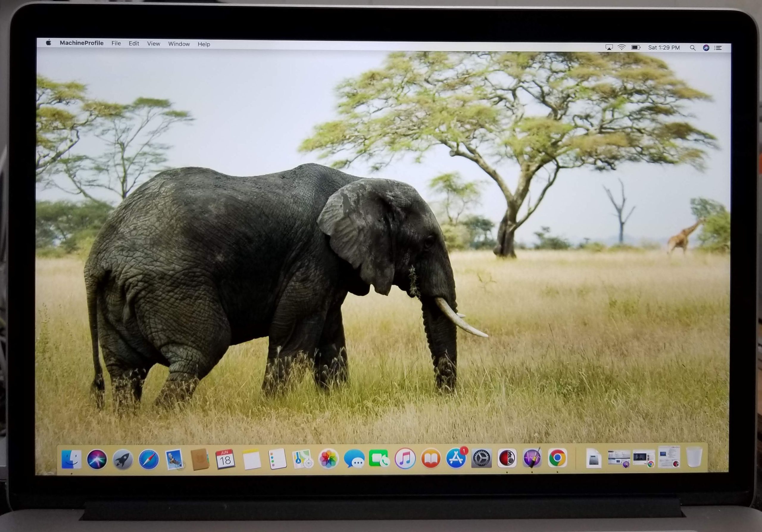Open the Photos app in Dock

point(328,459)
